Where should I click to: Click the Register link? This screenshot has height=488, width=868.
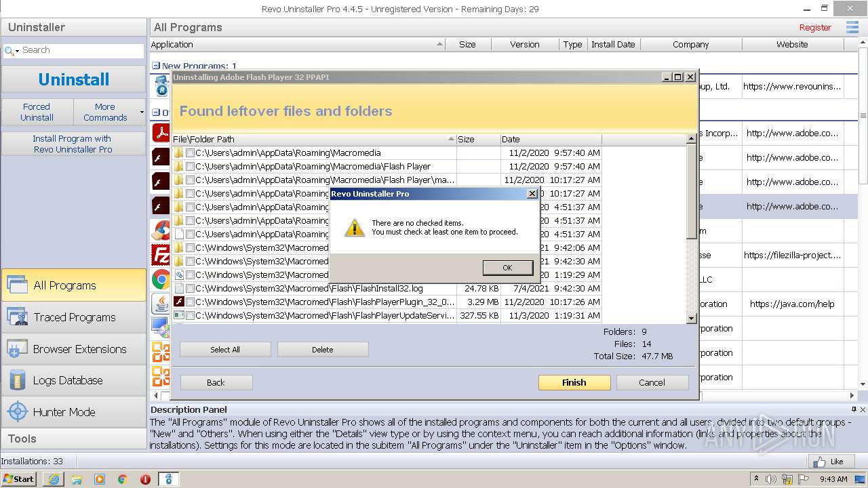pyautogui.click(x=815, y=28)
